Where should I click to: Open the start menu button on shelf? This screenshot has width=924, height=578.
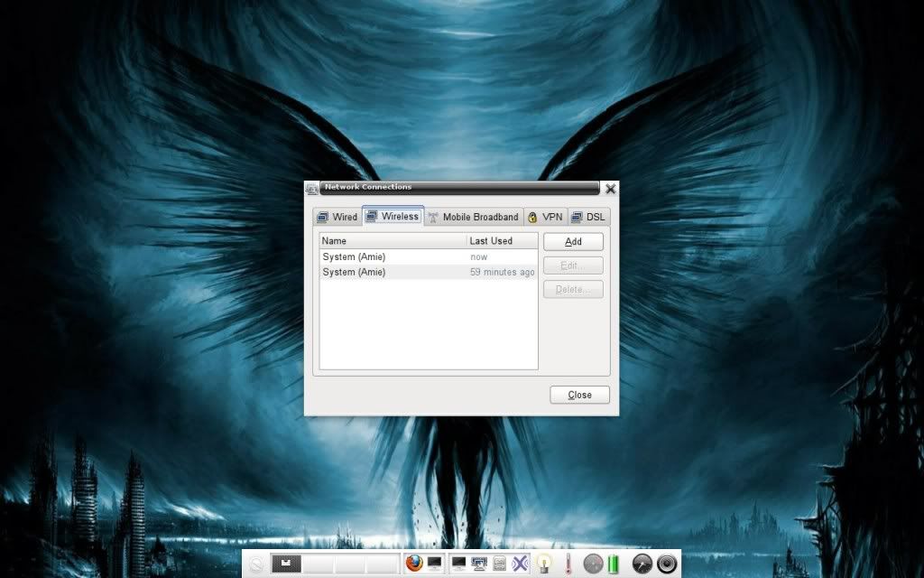point(256,564)
